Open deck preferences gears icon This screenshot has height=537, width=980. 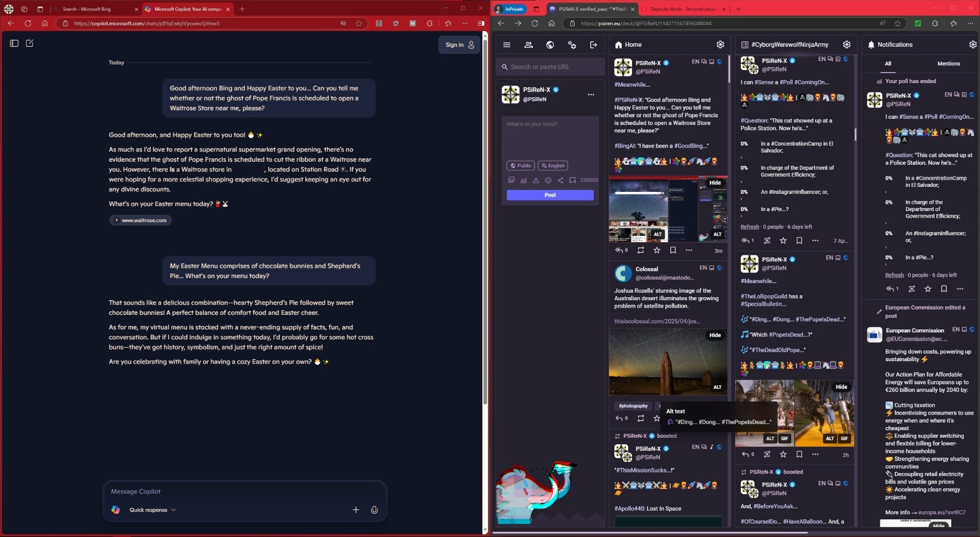click(572, 45)
